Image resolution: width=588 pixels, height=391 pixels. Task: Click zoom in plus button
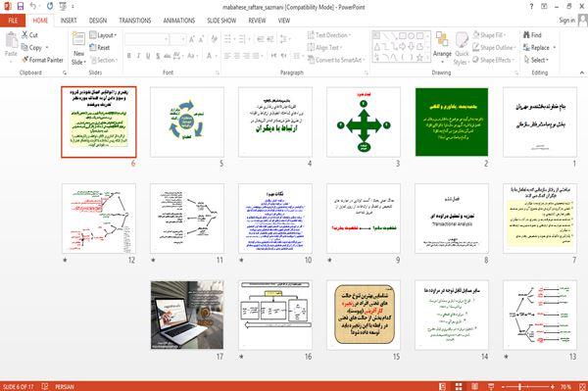(x=553, y=386)
